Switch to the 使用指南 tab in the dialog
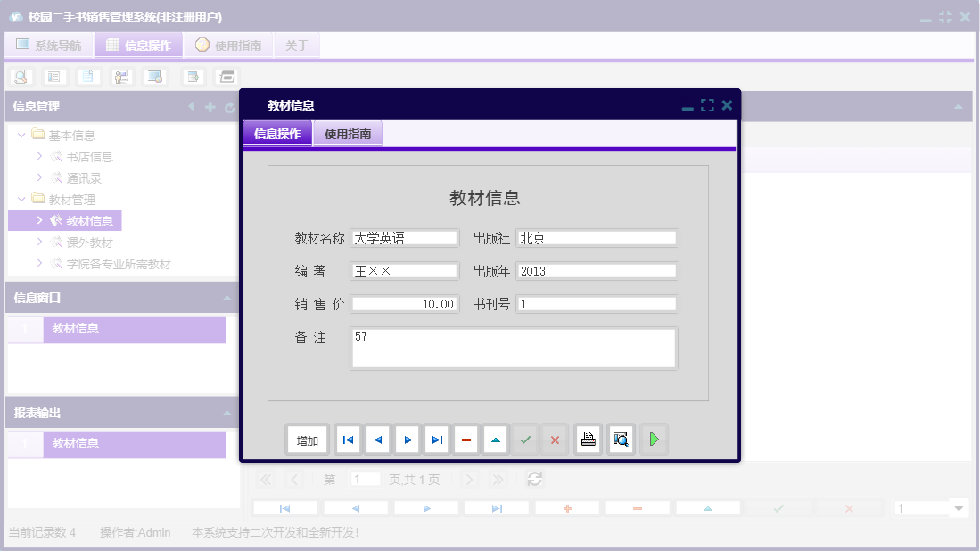This screenshot has height=551, width=980. [x=348, y=131]
